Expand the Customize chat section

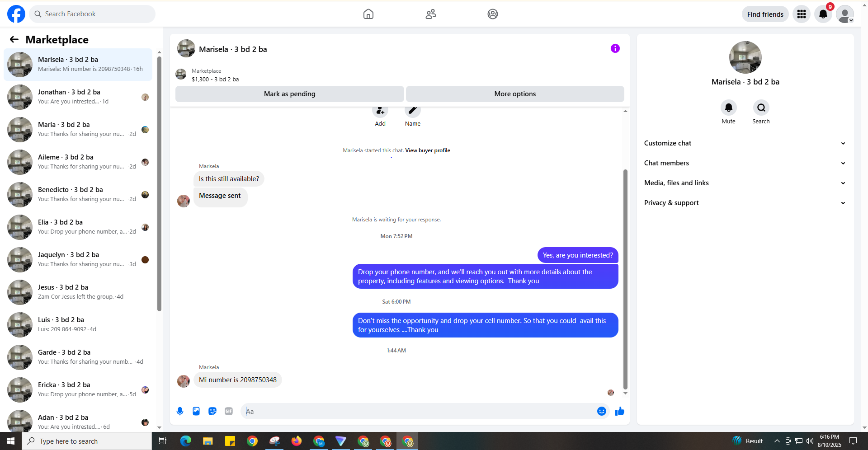(x=745, y=143)
